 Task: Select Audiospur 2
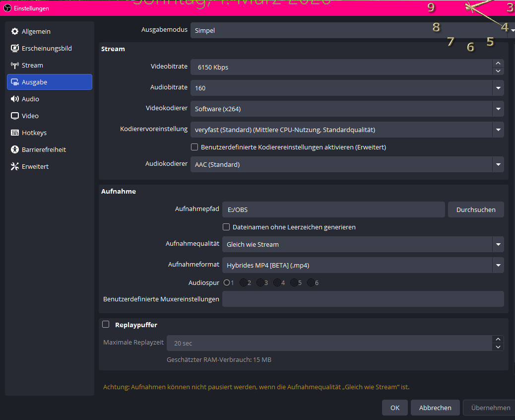click(244, 282)
